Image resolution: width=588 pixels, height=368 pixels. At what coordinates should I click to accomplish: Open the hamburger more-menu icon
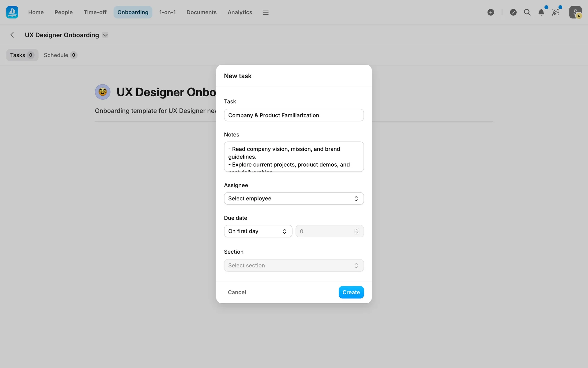[x=265, y=12]
